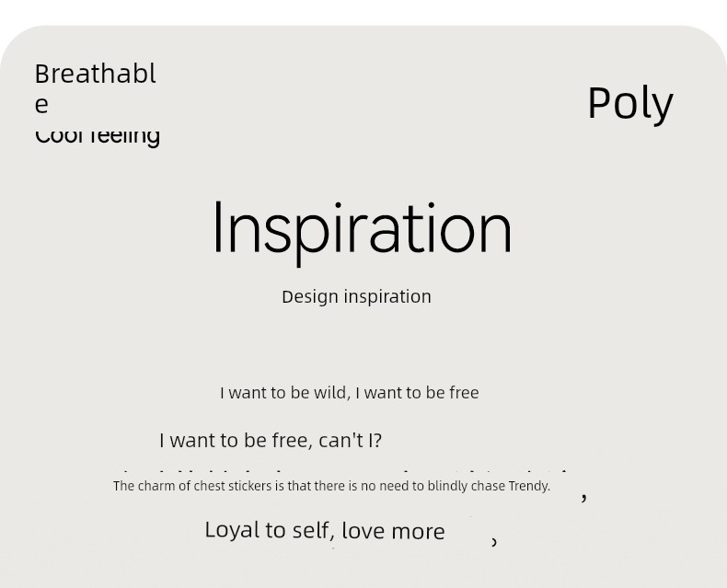Click 'Loyal to self, love more' line

pyautogui.click(x=325, y=531)
